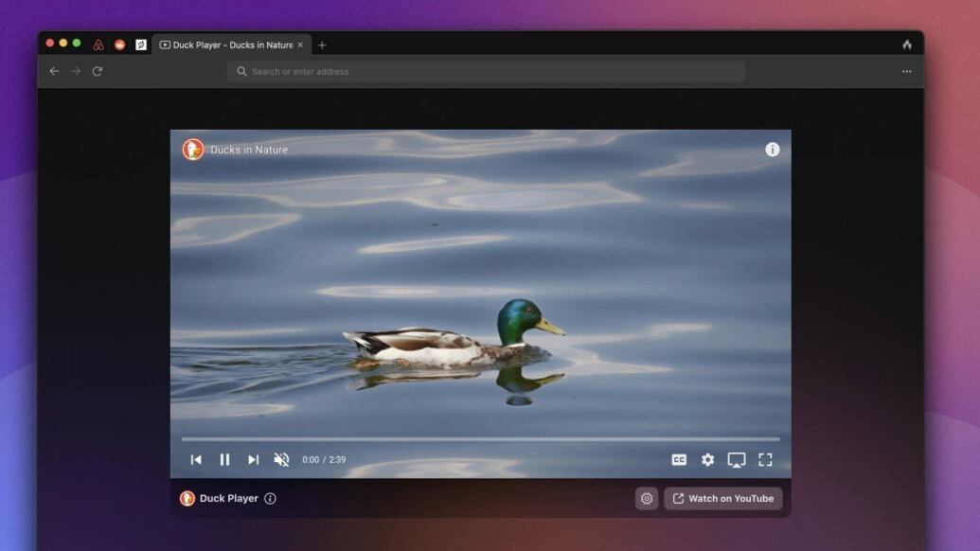
Task: Click the Ducks in Nature video title
Action: (x=249, y=150)
